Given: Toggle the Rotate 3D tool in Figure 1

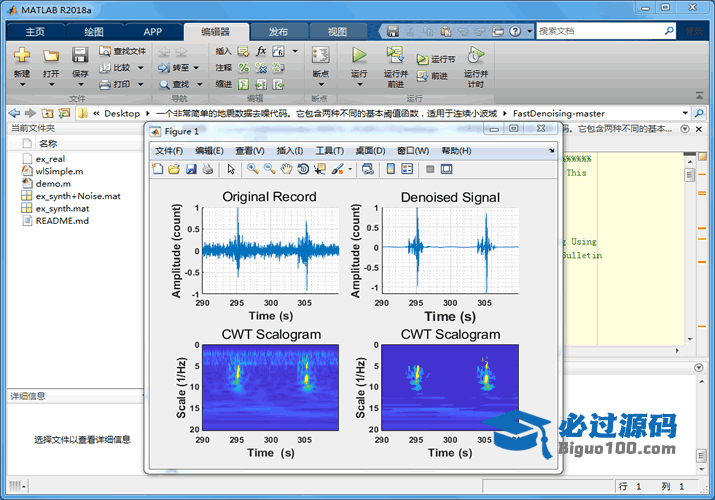Looking at the screenshot, I should tap(303, 169).
